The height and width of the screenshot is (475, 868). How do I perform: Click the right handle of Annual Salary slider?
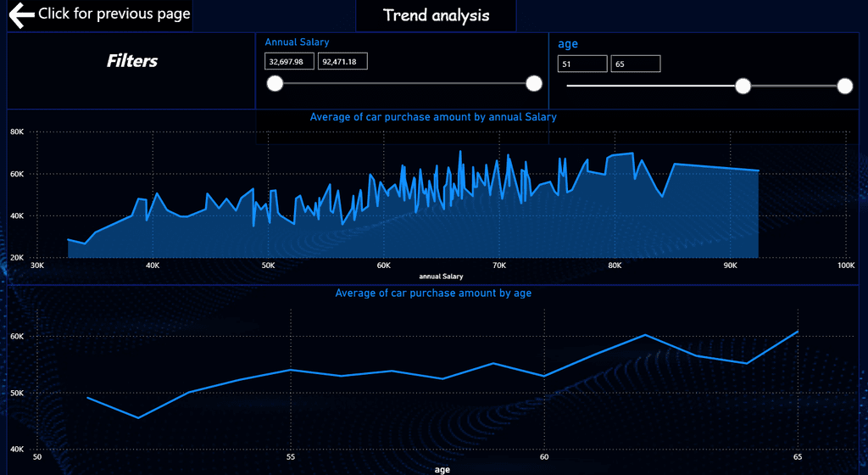(534, 84)
